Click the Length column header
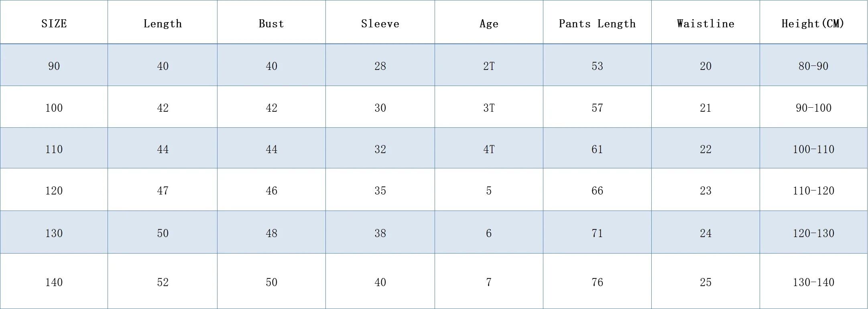Screen dimensions: 868x309 click(163, 23)
